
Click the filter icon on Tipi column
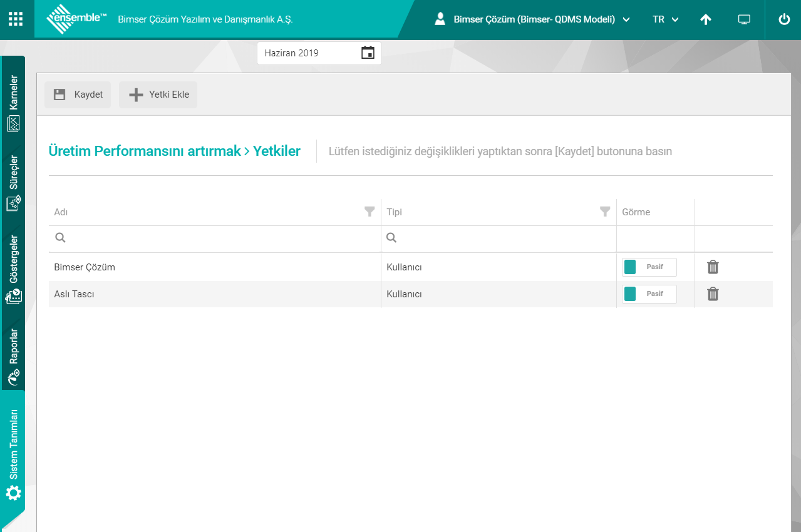605,212
